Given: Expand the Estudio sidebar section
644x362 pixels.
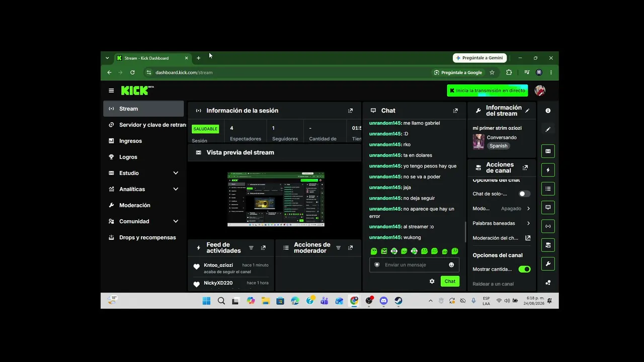Looking at the screenshot, I should click(176, 173).
